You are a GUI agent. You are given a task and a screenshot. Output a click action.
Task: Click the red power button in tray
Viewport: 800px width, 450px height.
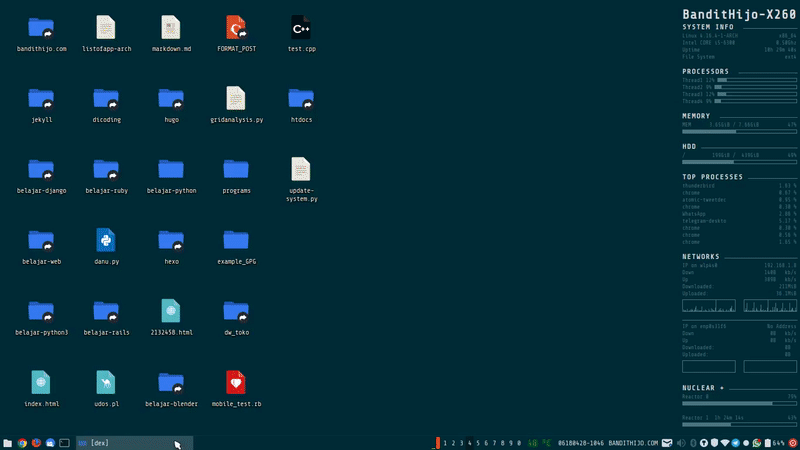tap(794, 442)
